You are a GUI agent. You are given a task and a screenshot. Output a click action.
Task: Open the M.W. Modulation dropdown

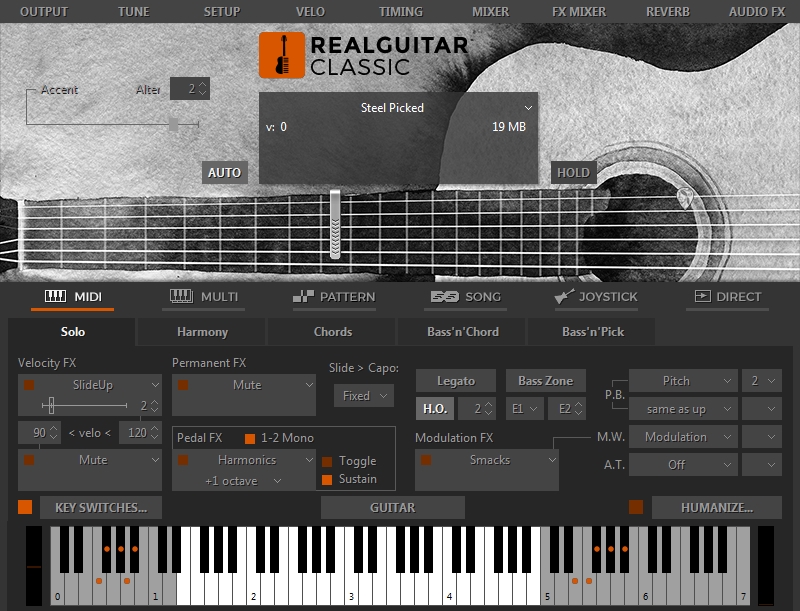pyautogui.click(x=683, y=437)
